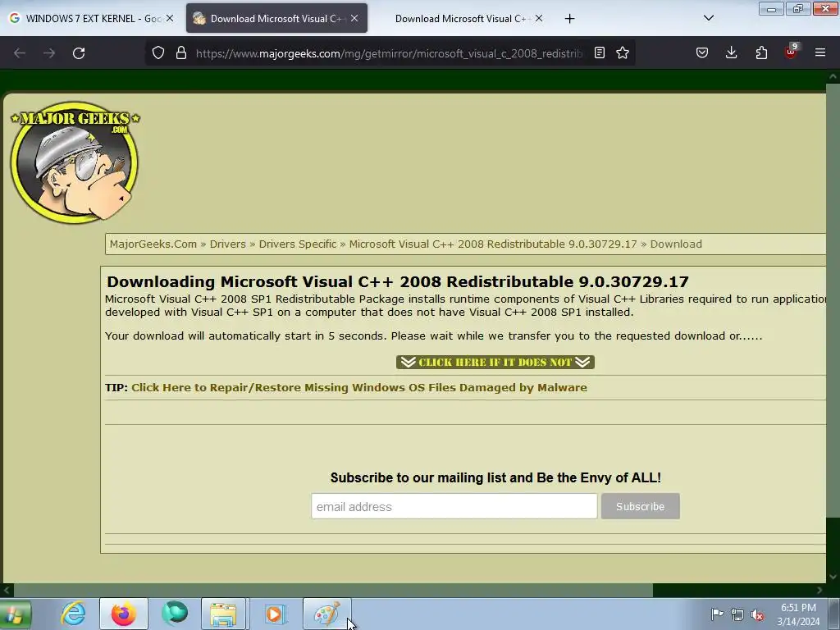Open the Windows Start menu
This screenshot has height=630, width=840.
[x=15, y=614]
